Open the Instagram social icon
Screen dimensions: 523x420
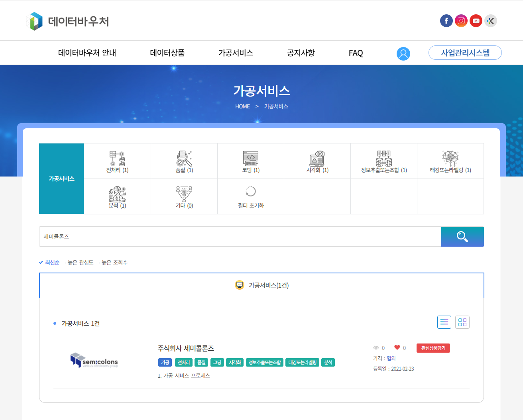coord(461,21)
